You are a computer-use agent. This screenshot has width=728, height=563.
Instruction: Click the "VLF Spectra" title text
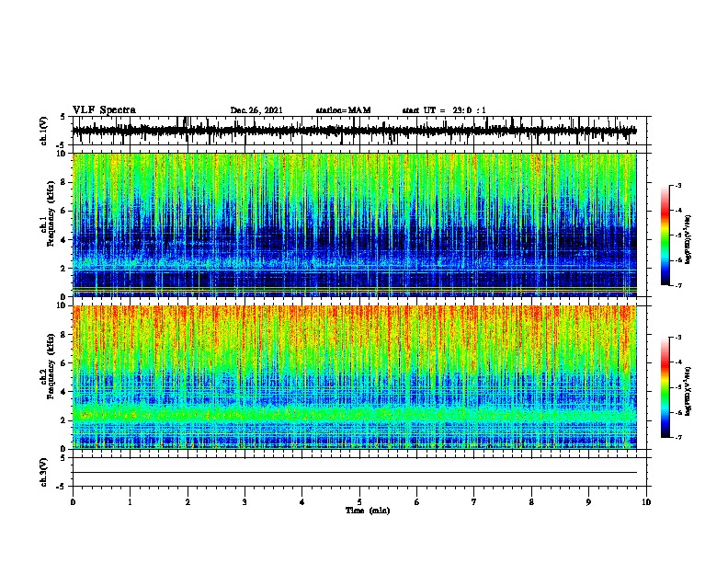104,110
